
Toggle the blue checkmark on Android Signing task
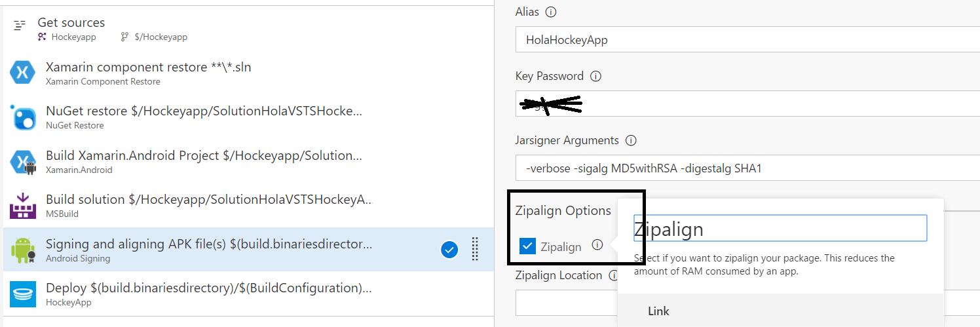(449, 250)
